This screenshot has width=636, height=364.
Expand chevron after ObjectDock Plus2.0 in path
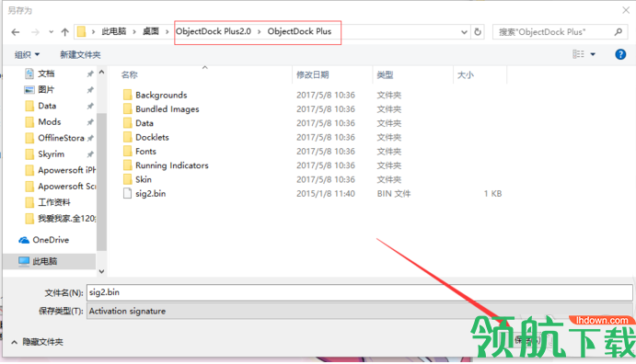click(x=260, y=31)
